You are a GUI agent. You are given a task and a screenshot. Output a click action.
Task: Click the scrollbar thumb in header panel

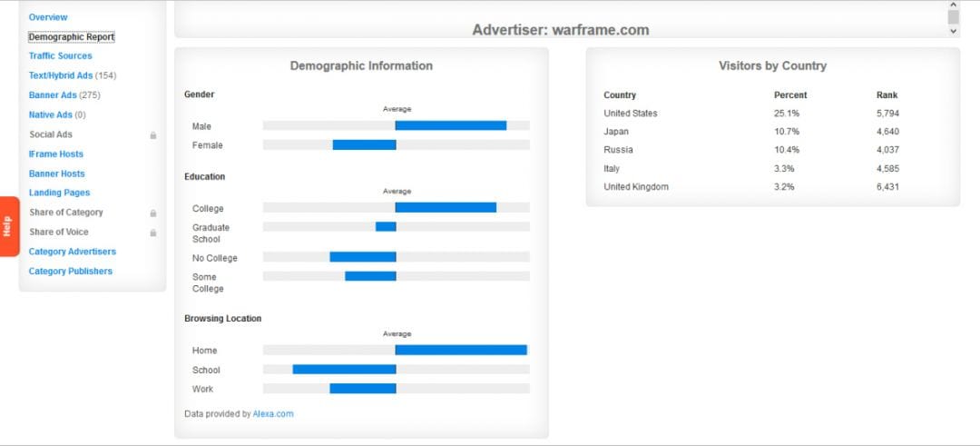point(953,17)
